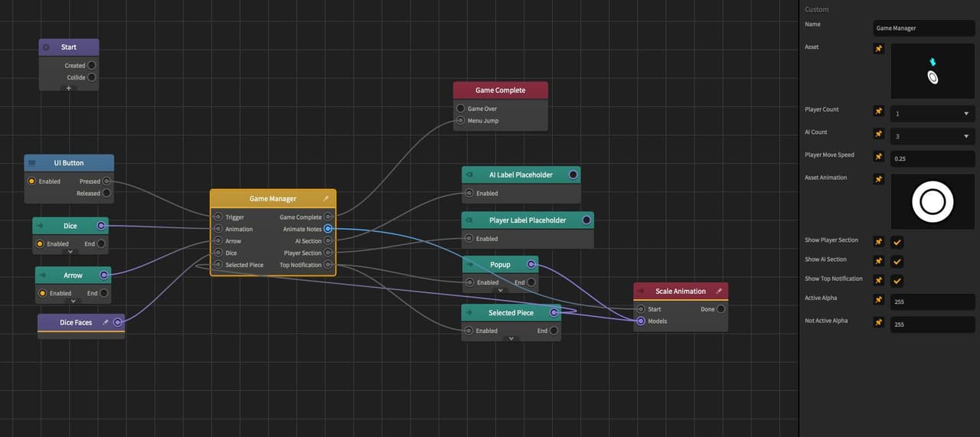
Task: Click the pin icon beside Player Move Speed
Action: point(879,157)
